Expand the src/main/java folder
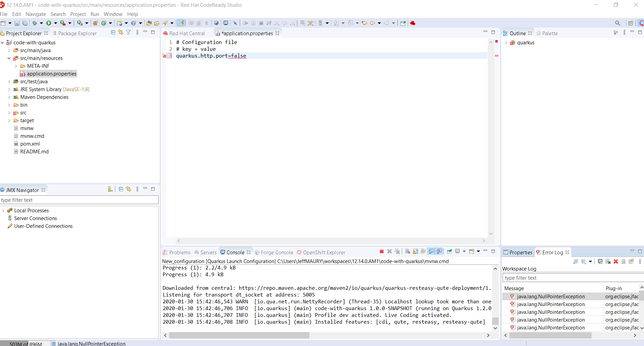 tap(9, 50)
